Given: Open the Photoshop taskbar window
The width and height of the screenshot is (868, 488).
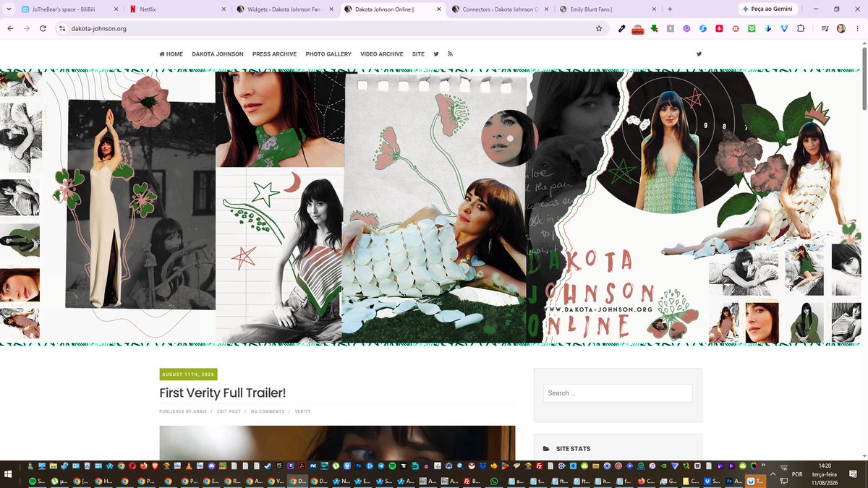Looking at the screenshot, I should tap(733, 481).
